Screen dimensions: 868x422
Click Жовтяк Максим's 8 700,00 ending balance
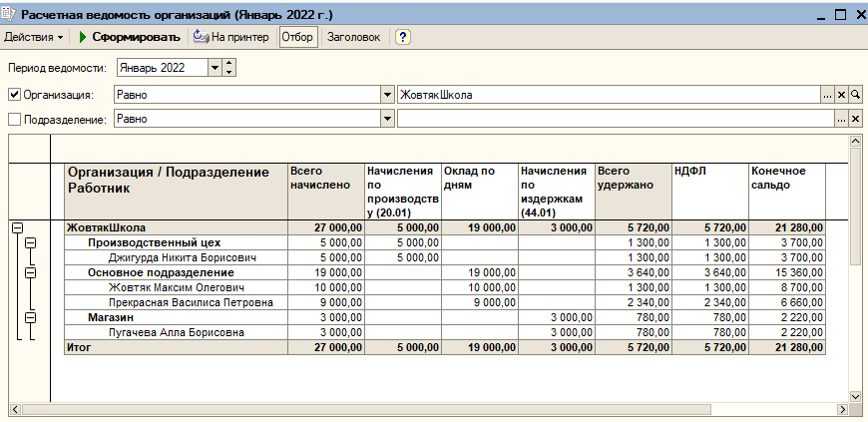click(x=786, y=287)
